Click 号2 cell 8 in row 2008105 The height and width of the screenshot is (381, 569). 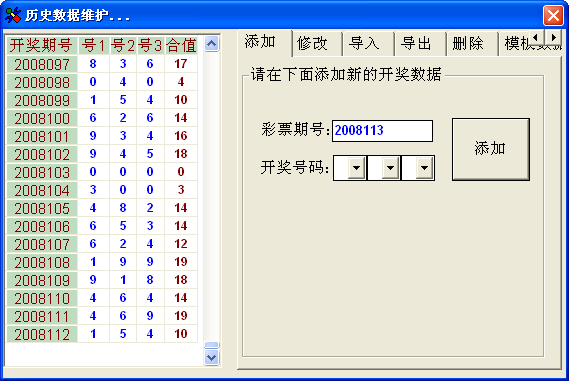[x=123, y=208]
